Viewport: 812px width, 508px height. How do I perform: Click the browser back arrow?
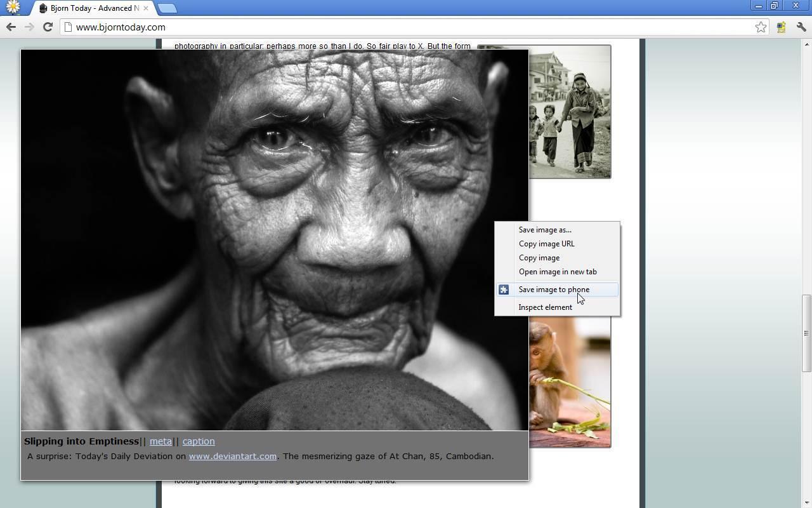[11, 27]
